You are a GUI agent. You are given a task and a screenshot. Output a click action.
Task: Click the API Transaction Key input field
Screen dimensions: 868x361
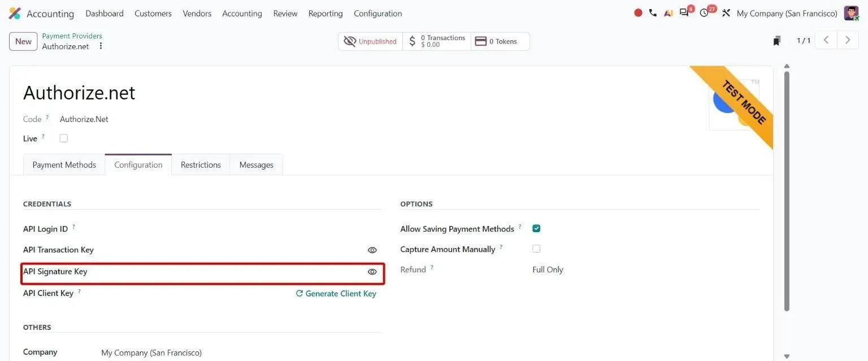[x=233, y=250]
